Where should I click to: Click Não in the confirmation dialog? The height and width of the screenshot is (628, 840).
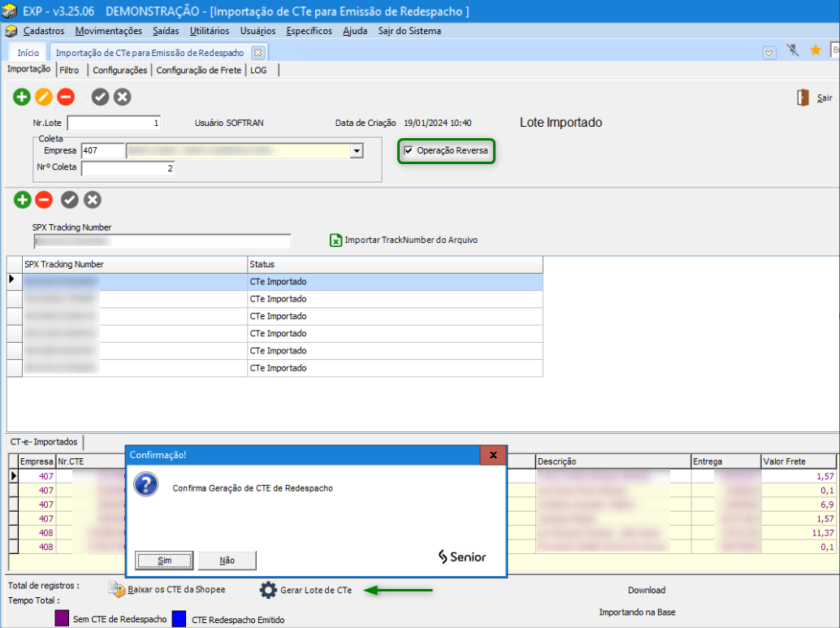click(227, 560)
